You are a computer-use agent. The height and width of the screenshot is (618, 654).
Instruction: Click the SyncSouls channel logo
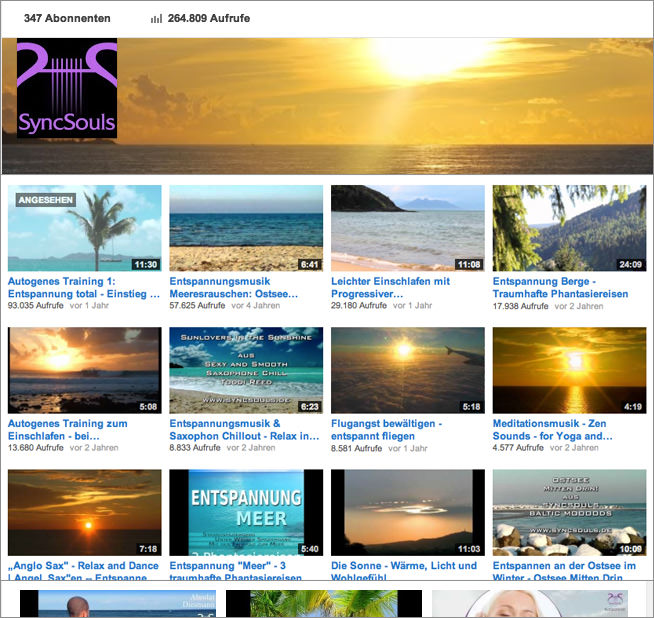click(67, 89)
